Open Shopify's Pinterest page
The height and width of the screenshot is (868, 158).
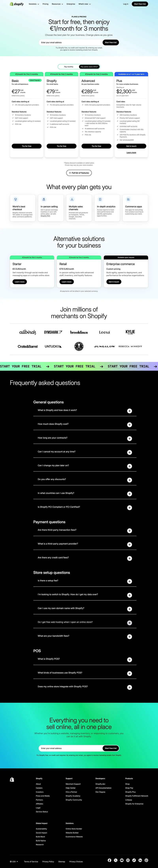point(146,860)
